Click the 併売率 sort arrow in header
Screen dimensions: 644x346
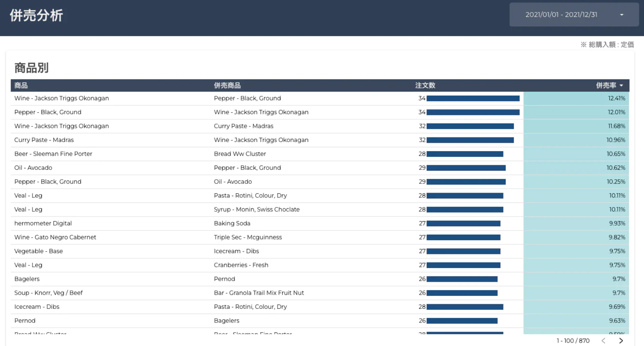(621, 85)
